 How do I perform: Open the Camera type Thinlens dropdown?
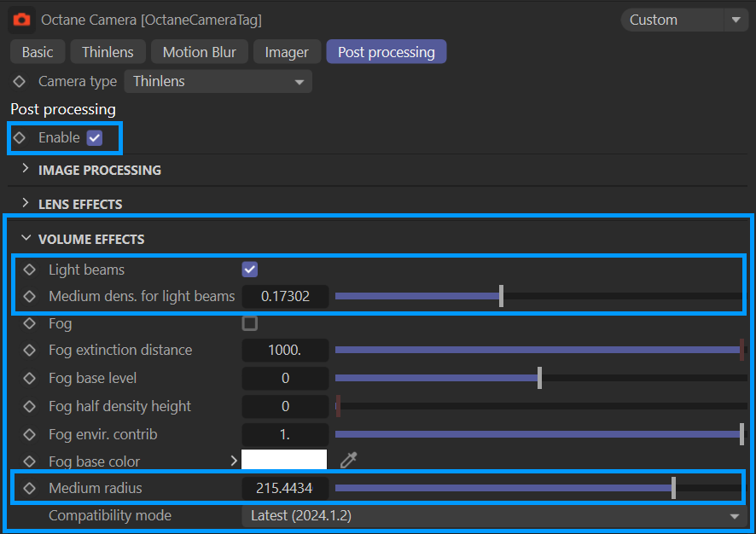(x=218, y=82)
